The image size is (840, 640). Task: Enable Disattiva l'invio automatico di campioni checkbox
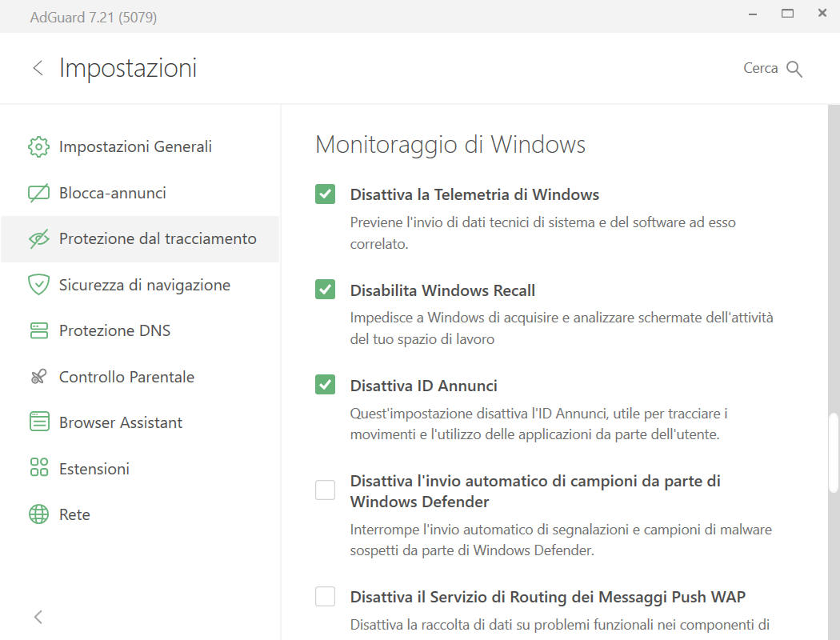pos(325,490)
